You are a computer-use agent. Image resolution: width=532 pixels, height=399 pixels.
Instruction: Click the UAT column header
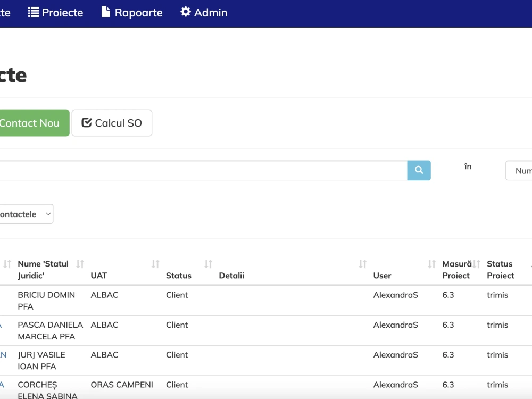(x=99, y=276)
